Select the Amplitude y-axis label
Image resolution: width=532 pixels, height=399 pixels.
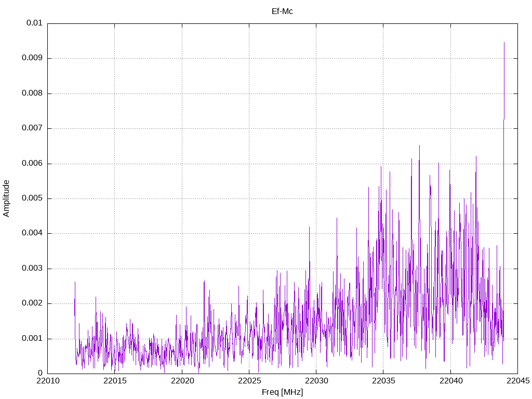6,198
